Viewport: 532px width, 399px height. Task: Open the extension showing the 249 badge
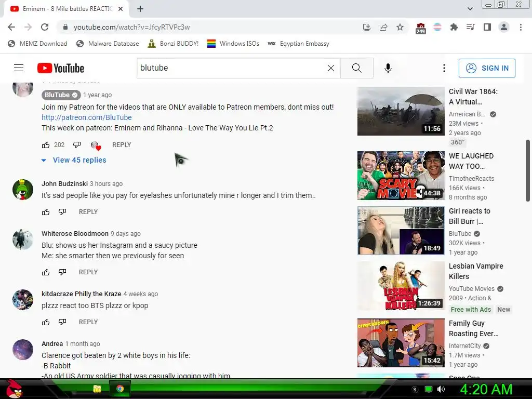click(x=420, y=28)
